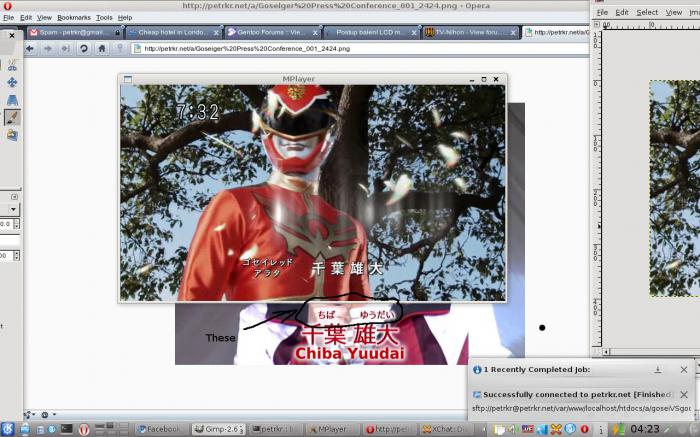Image resolution: width=700 pixels, height=437 pixels.
Task: Close the Cheap hotel in London tab
Action: 216,33
